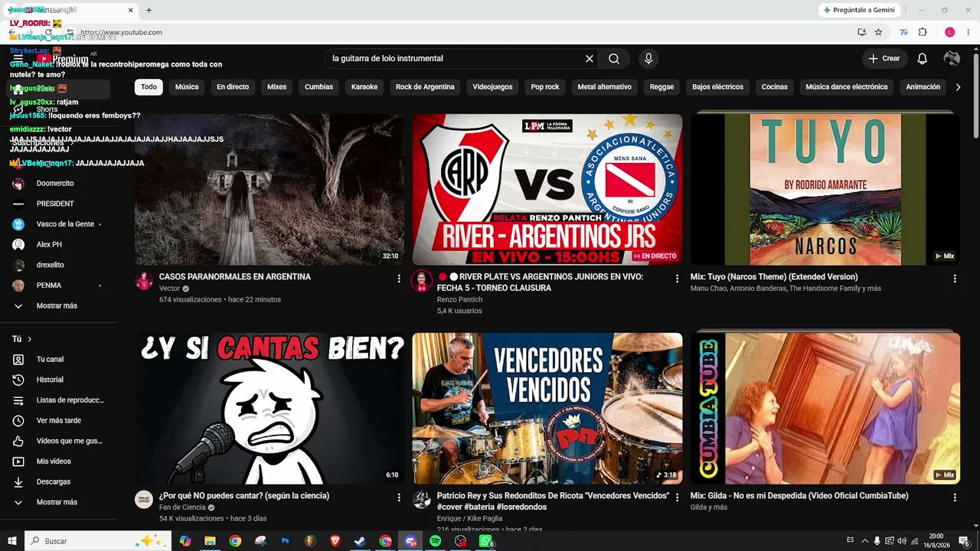Select the Todo filter chip
Screen dimensions: 980x551
[149, 87]
